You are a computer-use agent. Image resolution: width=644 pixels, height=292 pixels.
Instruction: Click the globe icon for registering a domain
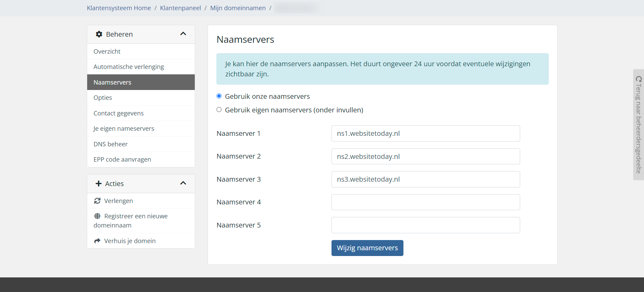point(97,216)
